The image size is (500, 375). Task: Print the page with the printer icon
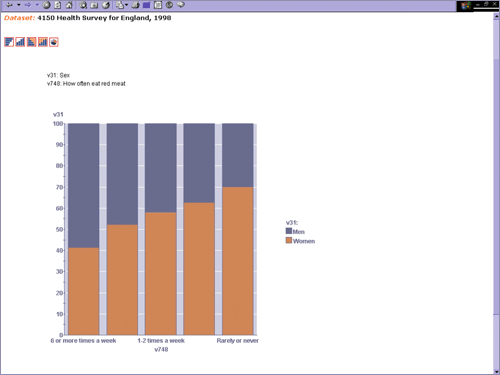135,5
